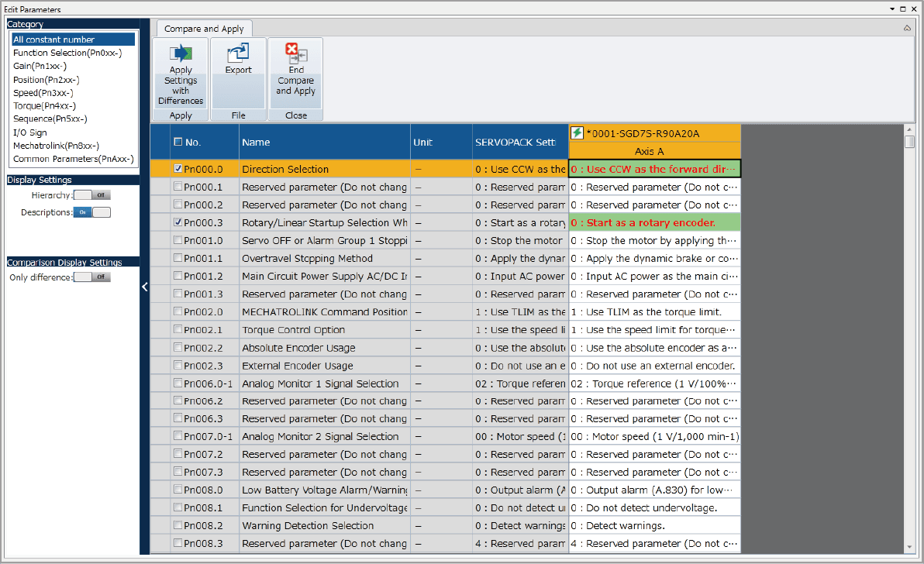The image size is (924, 564).
Task: Uncheck the Pn000.3 checkbox
Action: 179,222
